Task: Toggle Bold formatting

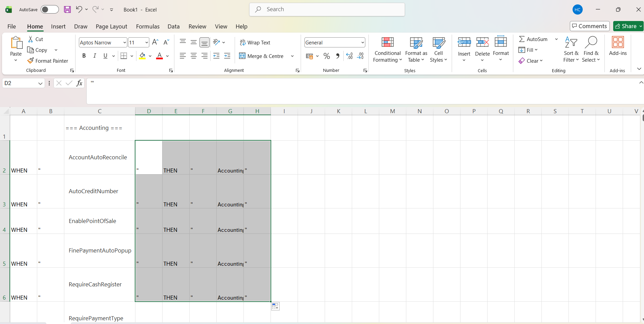Action: point(84,56)
